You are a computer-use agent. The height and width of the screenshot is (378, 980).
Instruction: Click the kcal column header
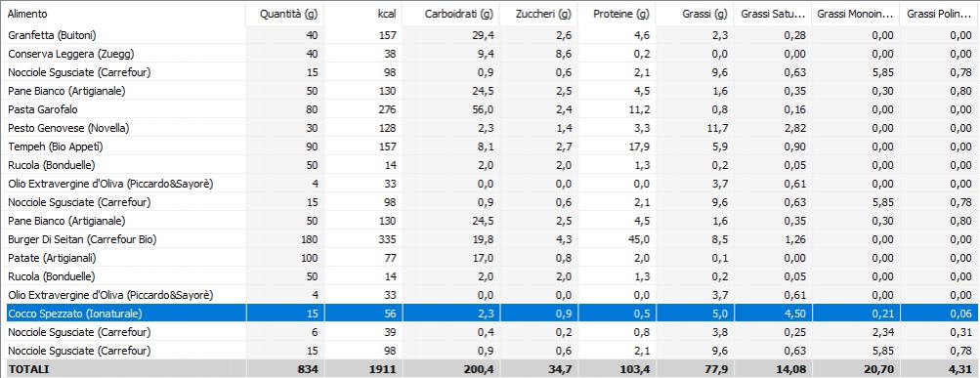point(363,14)
